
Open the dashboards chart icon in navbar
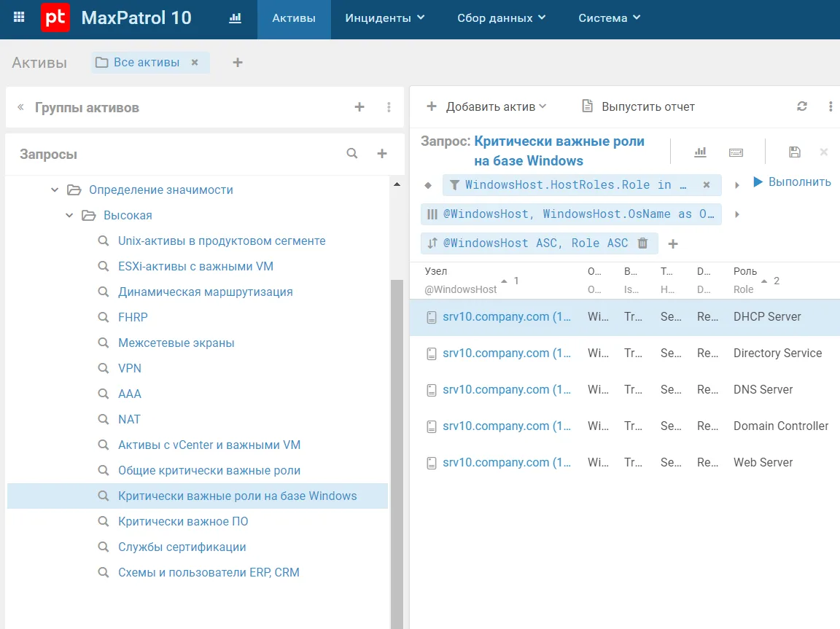click(236, 17)
